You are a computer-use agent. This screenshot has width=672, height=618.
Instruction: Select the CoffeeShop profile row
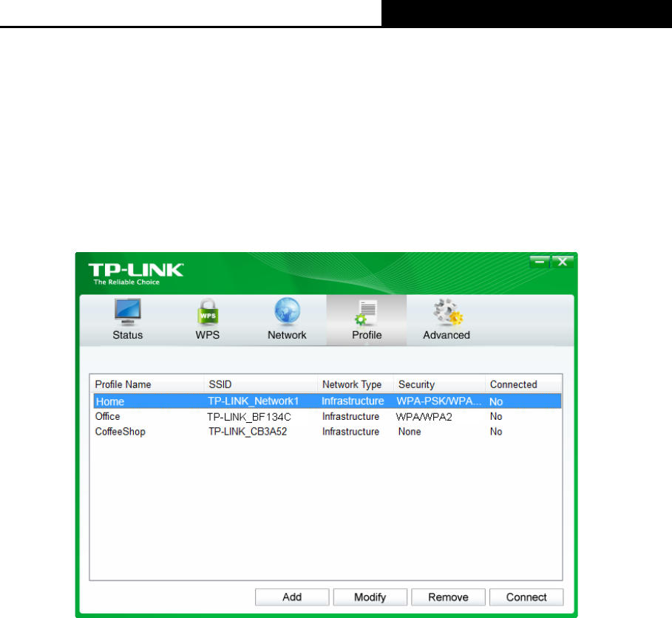click(327, 432)
